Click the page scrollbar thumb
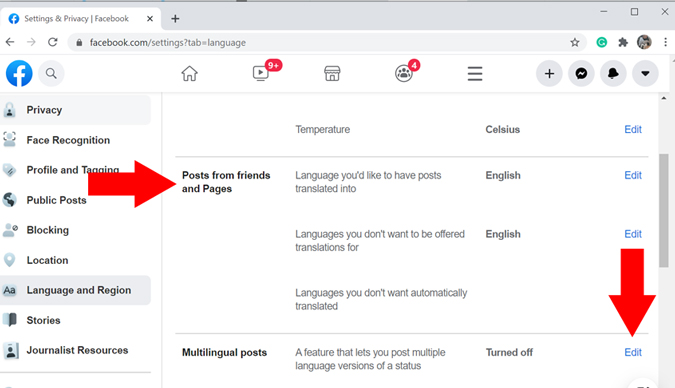 pyautogui.click(x=663, y=211)
